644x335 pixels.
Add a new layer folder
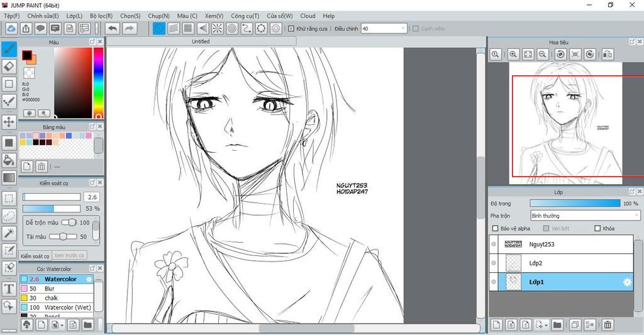557,325
